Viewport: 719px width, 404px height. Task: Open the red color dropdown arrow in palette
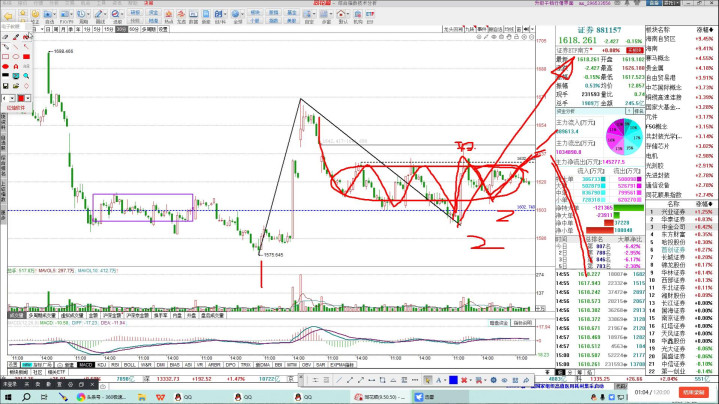pyautogui.click(x=28, y=98)
